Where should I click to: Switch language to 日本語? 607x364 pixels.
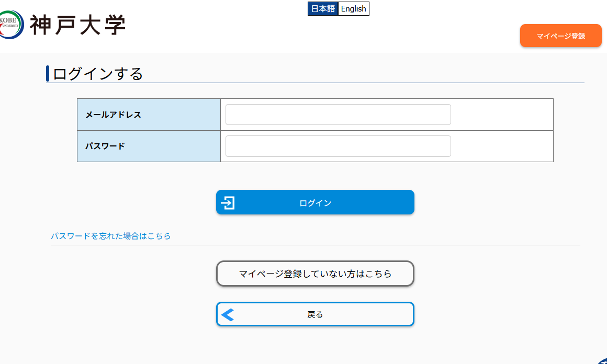[323, 9]
